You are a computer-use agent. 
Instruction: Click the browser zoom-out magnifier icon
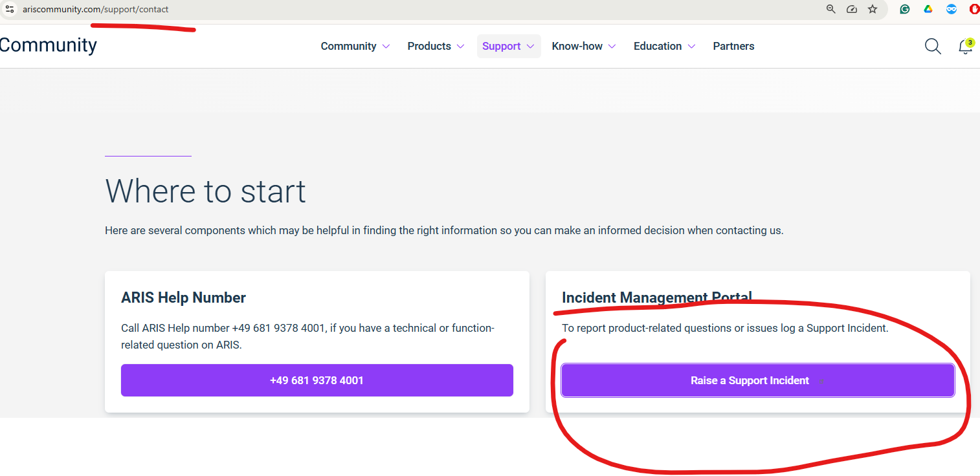(831, 9)
